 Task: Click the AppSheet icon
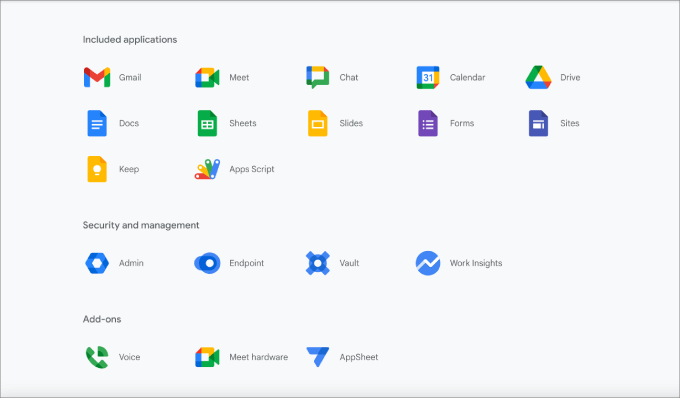click(317, 357)
